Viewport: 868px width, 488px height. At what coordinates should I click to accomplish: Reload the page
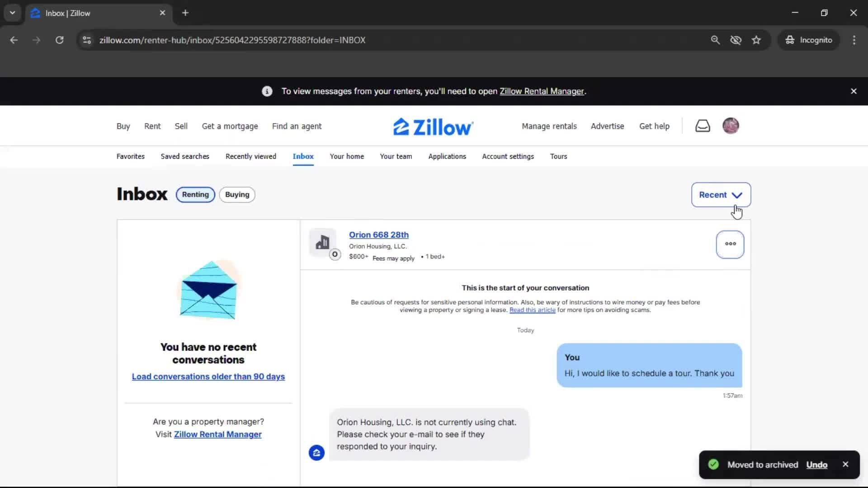[59, 40]
